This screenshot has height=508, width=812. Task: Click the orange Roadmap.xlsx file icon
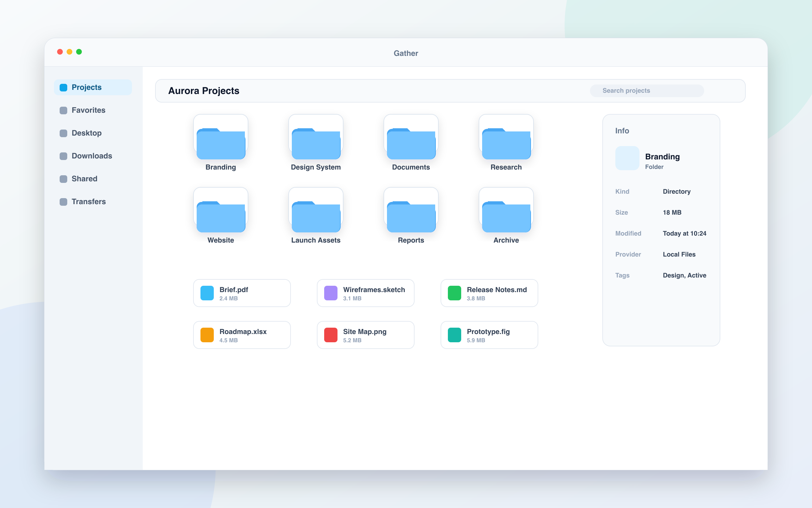tap(207, 335)
